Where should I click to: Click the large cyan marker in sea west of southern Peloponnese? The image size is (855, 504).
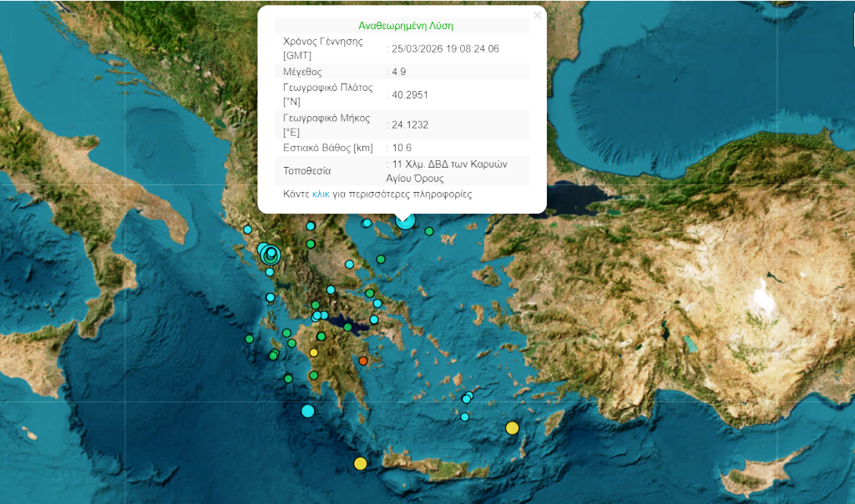[x=308, y=411]
